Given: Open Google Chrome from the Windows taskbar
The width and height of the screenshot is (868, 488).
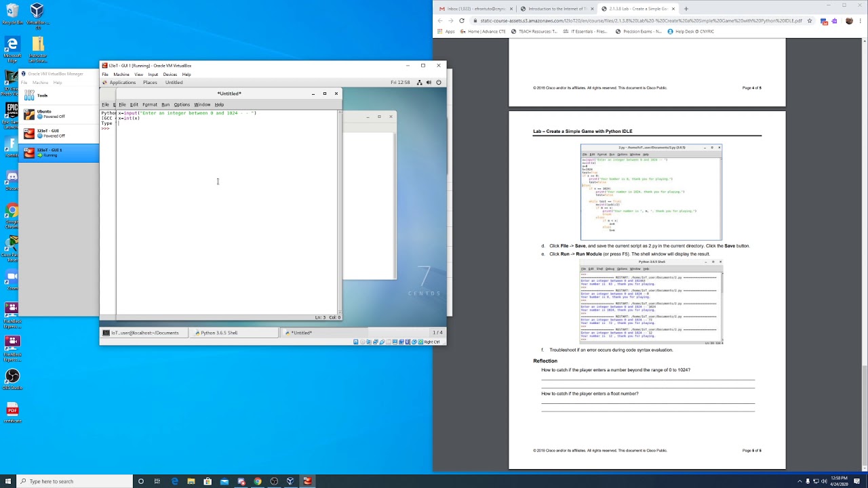Looking at the screenshot, I should (257, 481).
